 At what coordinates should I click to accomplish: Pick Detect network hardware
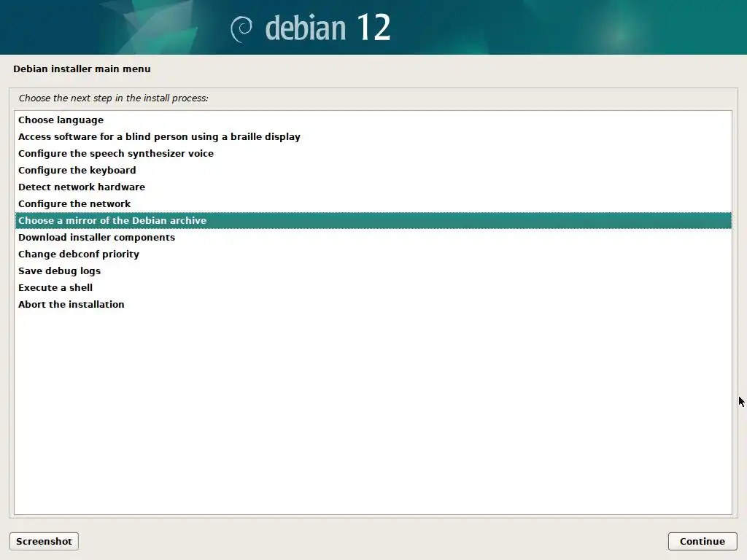click(373, 187)
